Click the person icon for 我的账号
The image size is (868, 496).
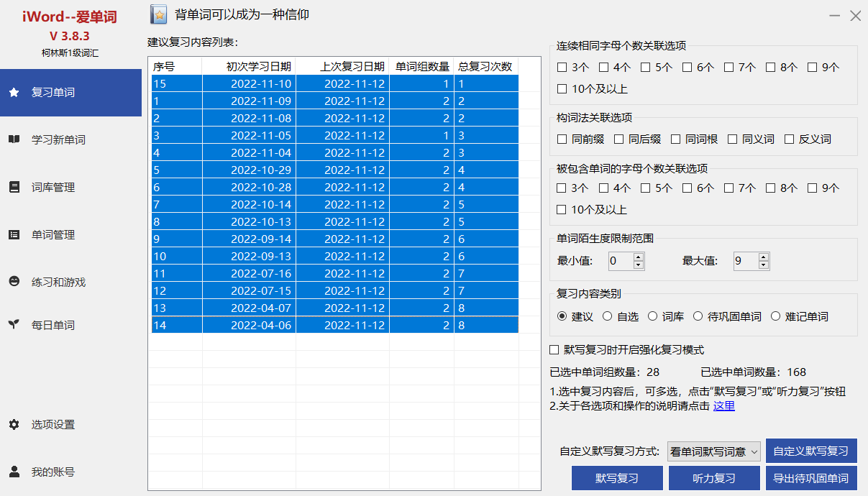[14, 472]
